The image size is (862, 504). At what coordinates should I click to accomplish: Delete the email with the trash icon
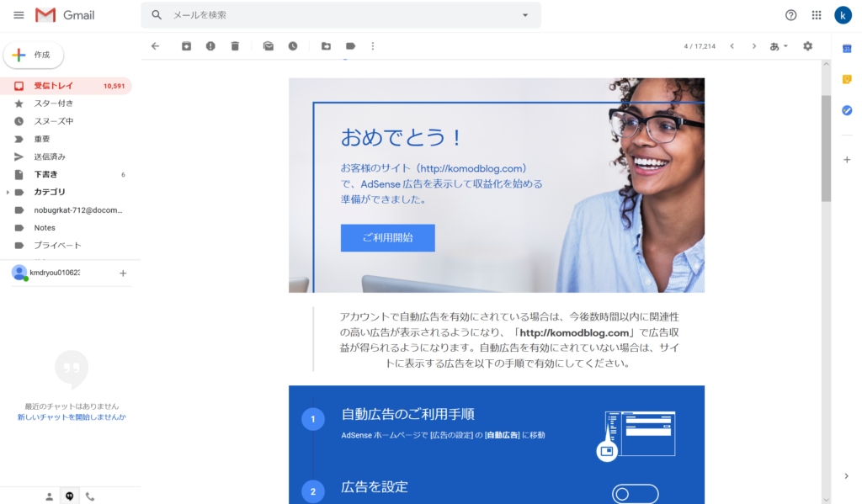click(x=235, y=46)
